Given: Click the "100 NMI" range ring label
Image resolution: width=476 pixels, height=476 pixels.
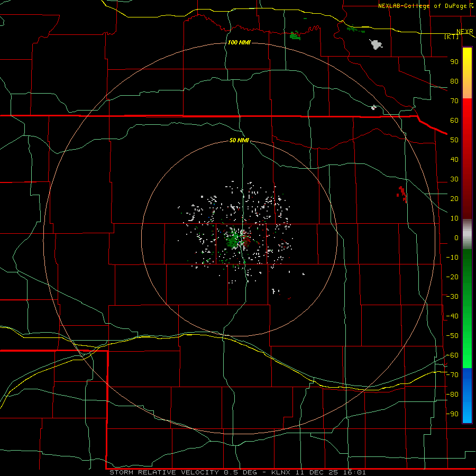Looking at the screenshot, I should coord(239,42).
